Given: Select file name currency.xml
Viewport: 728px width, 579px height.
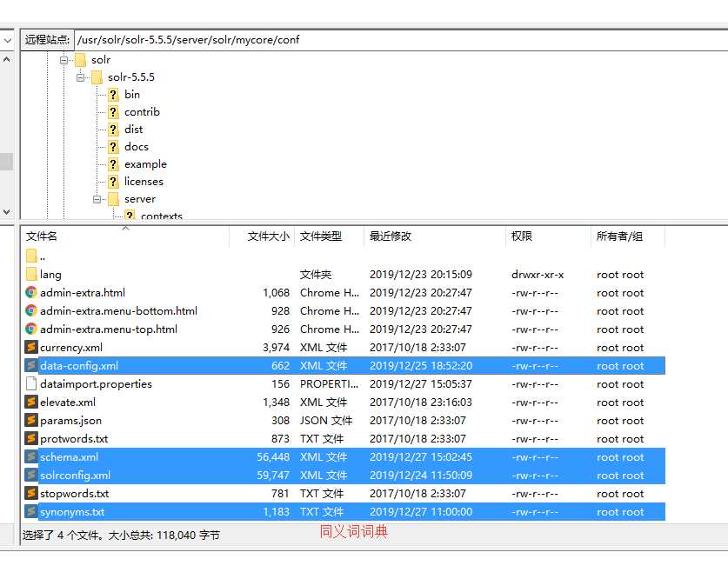Looking at the screenshot, I should click(x=71, y=348).
